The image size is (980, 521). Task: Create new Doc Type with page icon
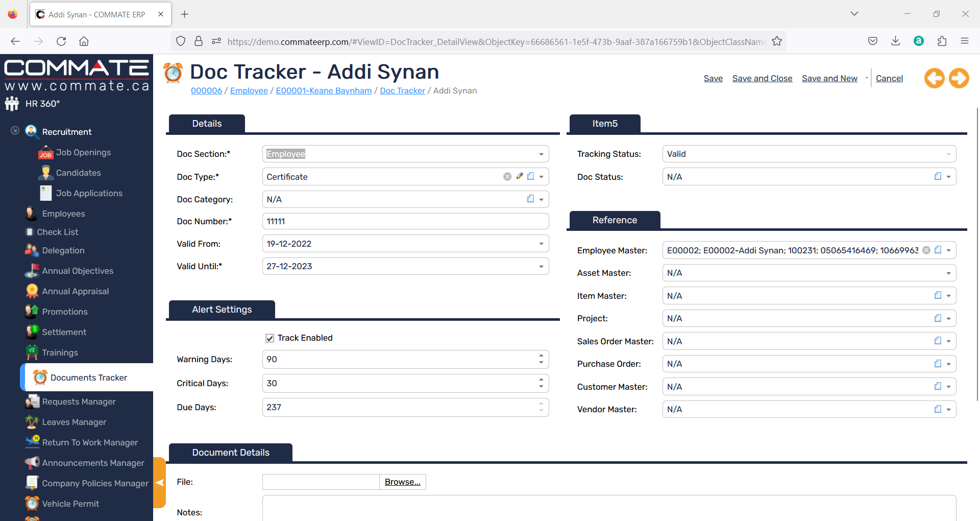pos(531,176)
